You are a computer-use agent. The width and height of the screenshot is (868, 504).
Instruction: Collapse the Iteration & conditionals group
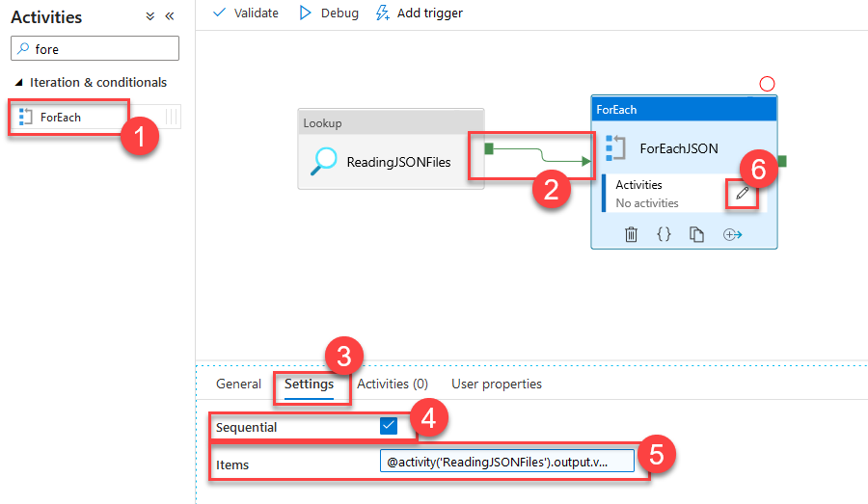pos(19,83)
